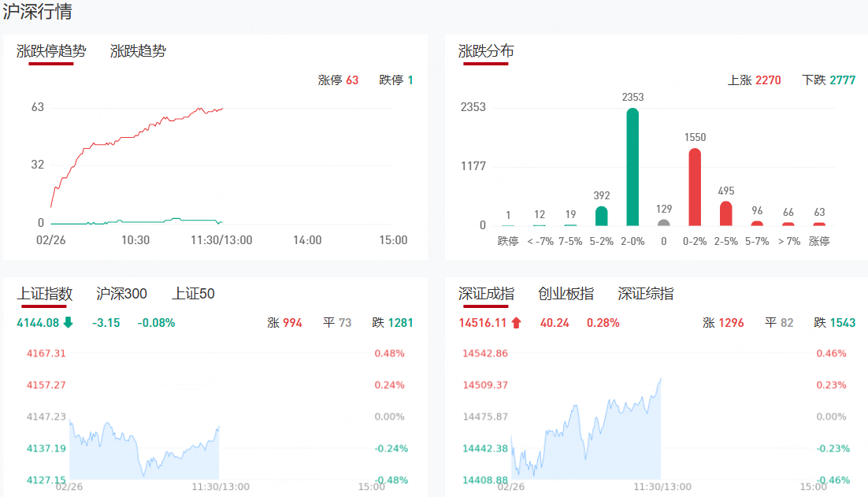Switch to the 涨跌趋势 tab

(138, 51)
